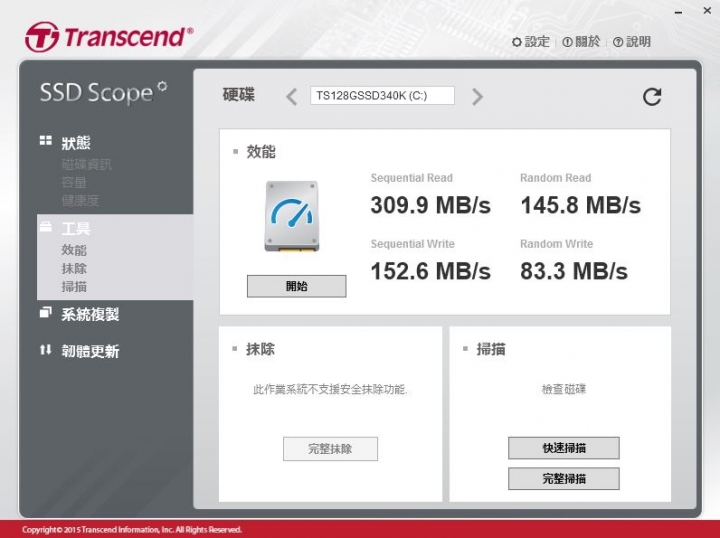The width and height of the screenshot is (720, 538).
Task: Click the 狀態 grid icon in sidebar
Action: click(45, 140)
